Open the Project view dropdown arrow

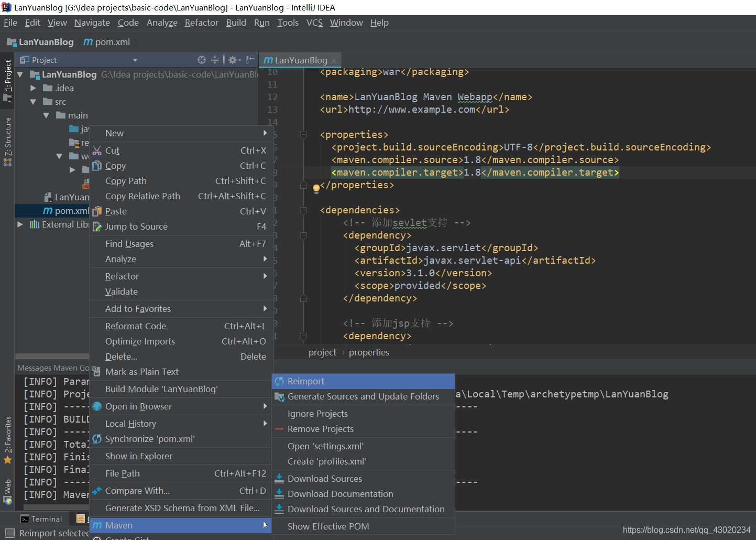135,60
